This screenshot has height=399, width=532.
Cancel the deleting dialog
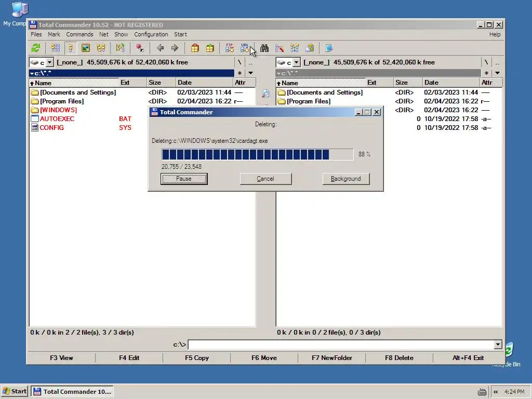[265, 179]
